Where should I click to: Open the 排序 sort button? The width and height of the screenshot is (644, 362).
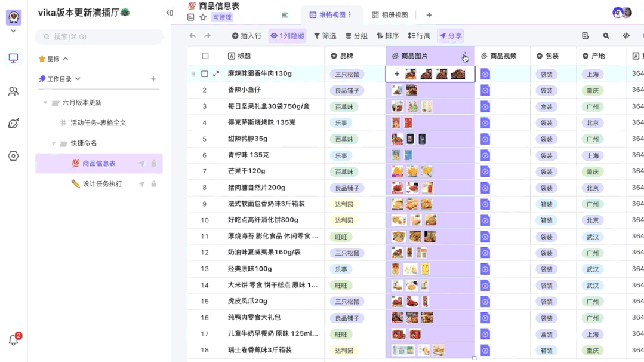388,36
